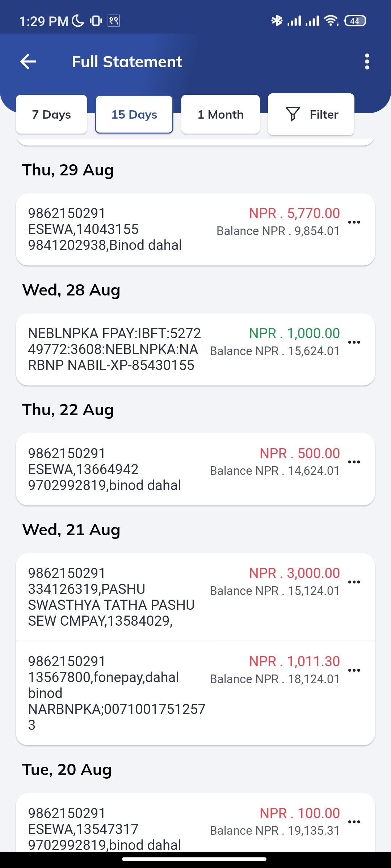The width and height of the screenshot is (391, 868).
Task: Open options for NPR 3,000.00 transaction
Action: pos(354,582)
